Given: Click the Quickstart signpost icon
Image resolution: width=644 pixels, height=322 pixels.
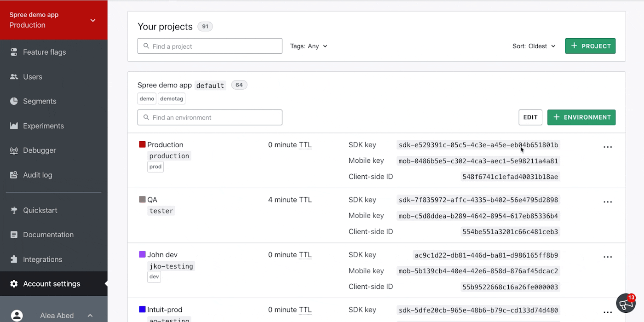Looking at the screenshot, I should pyautogui.click(x=14, y=210).
